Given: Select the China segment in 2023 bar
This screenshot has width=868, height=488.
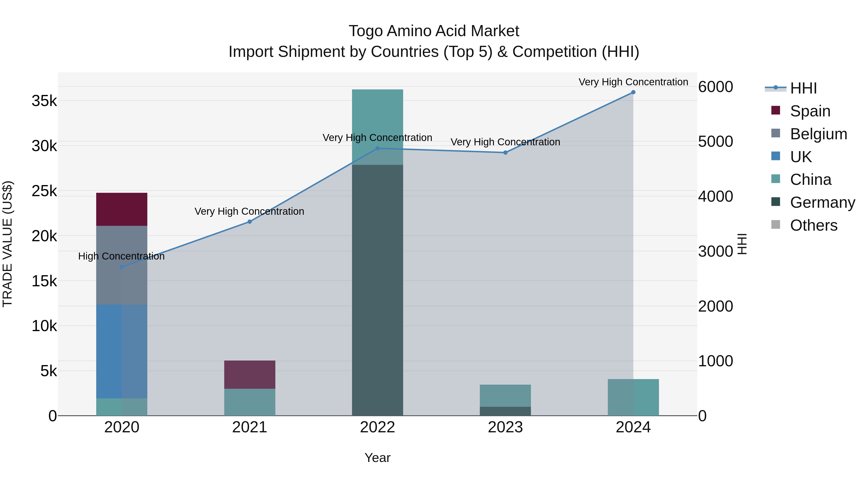Looking at the screenshot, I should (505, 396).
